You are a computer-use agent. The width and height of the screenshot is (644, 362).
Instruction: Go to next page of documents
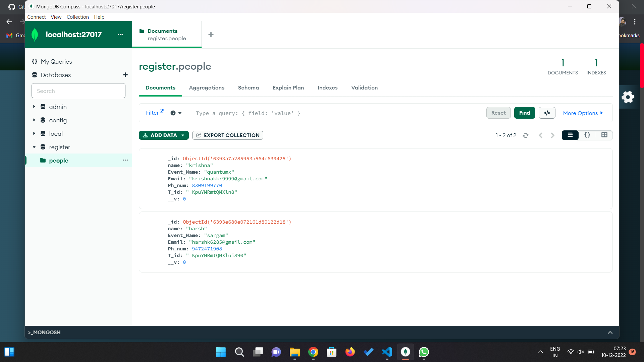(552, 135)
